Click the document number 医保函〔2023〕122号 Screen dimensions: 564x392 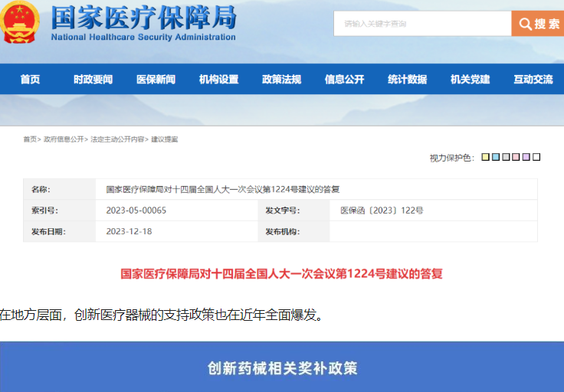click(x=382, y=211)
